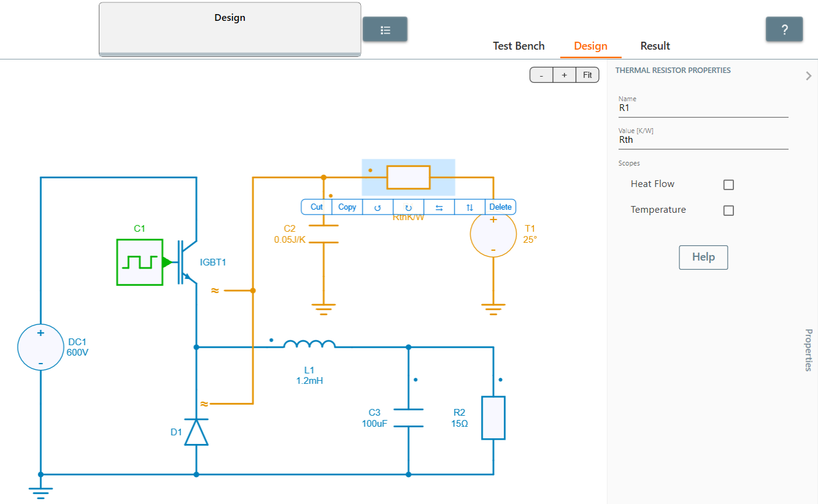
Task: Rotate the selected resistor counterclockwise
Action: [x=377, y=207]
